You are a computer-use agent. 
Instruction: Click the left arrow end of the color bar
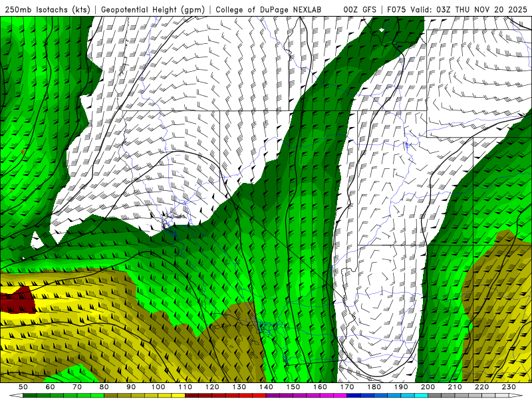tap(16, 396)
